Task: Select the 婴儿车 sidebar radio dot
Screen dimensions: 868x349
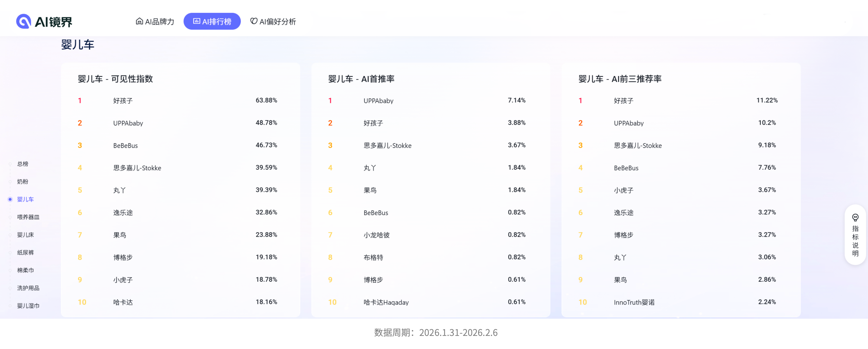Action: coord(10,199)
